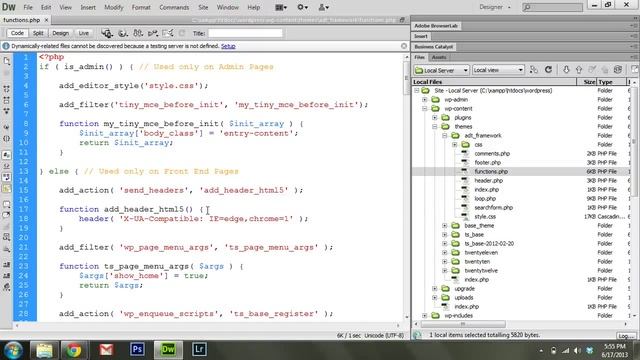This screenshot has height=360, width=640.
Task: Close the functions.php document tab
Action: point(47,20)
